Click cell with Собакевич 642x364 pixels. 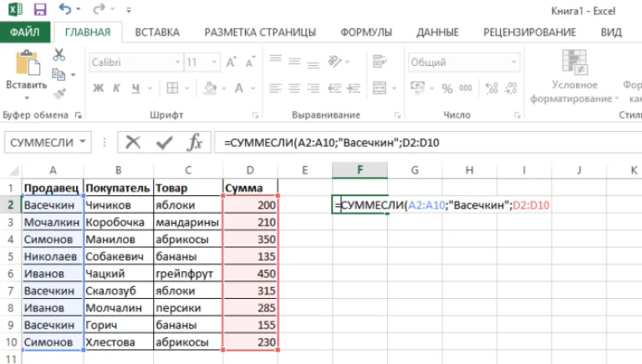pos(119,256)
